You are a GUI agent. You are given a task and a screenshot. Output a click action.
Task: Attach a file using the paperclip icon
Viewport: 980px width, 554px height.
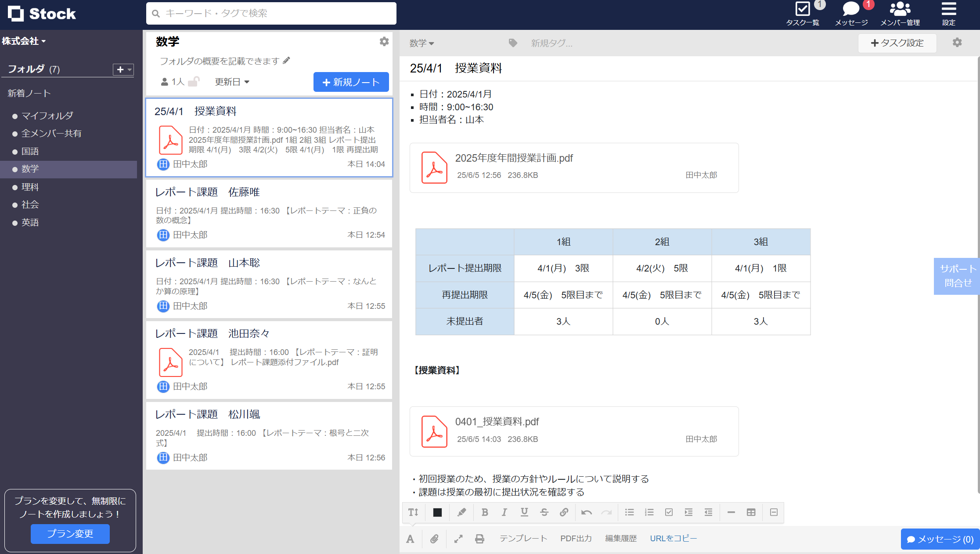[435, 539]
